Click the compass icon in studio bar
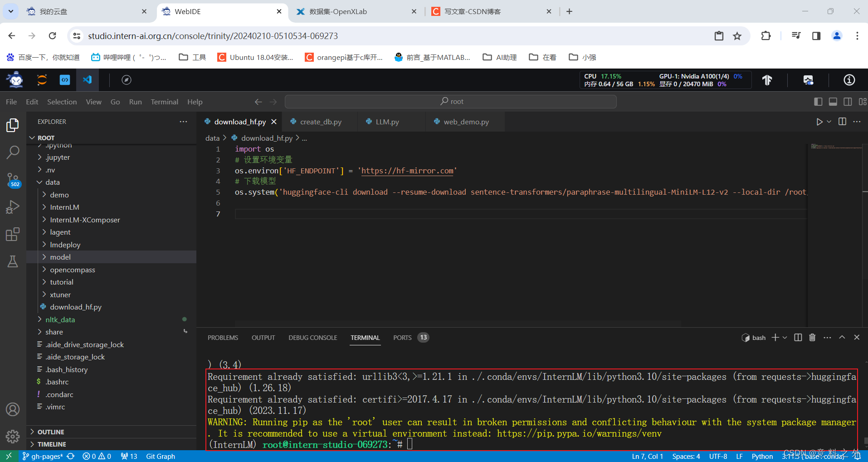The height and width of the screenshot is (462, 868). pos(127,80)
